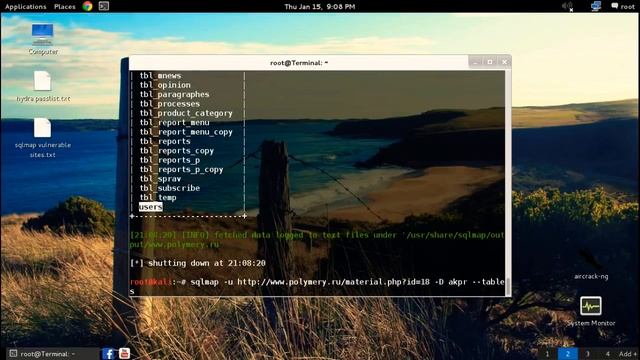Open the clock showing Thu Jan 15
This screenshot has width=640, height=360.
click(x=320, y=7)
